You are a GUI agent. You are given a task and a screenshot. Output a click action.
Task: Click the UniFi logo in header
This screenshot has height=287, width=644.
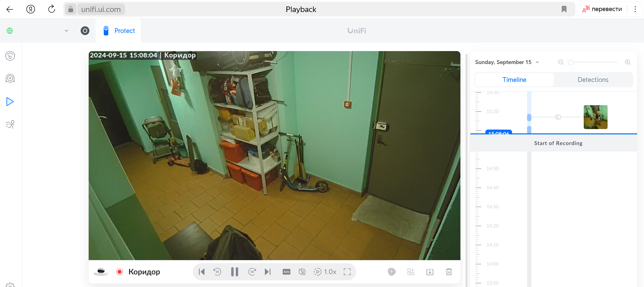[x=357, y=31]
